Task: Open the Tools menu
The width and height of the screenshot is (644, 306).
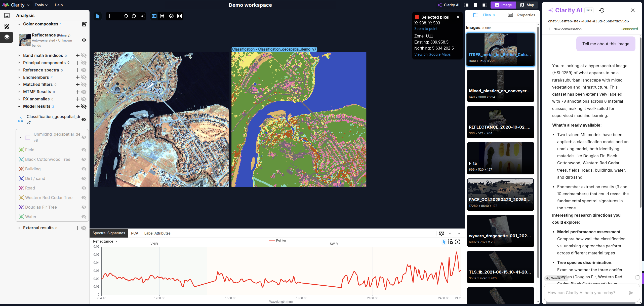Action: click(41, 5)
